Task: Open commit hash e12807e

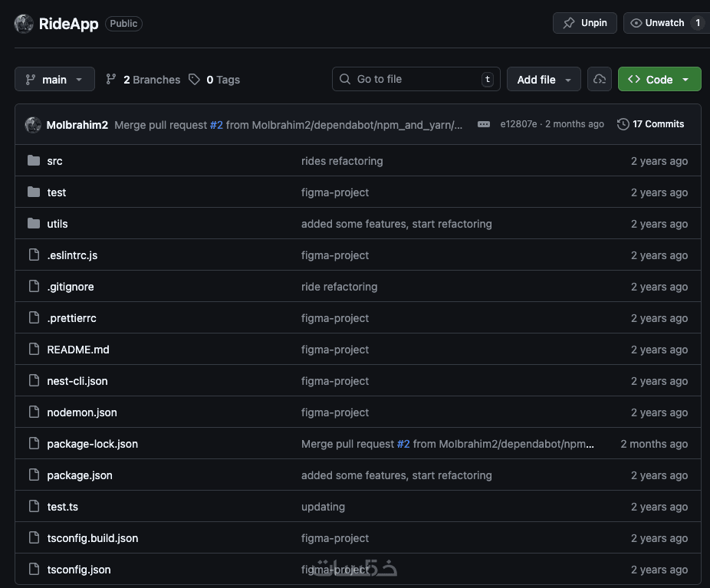Action: (x=520, y=124)
